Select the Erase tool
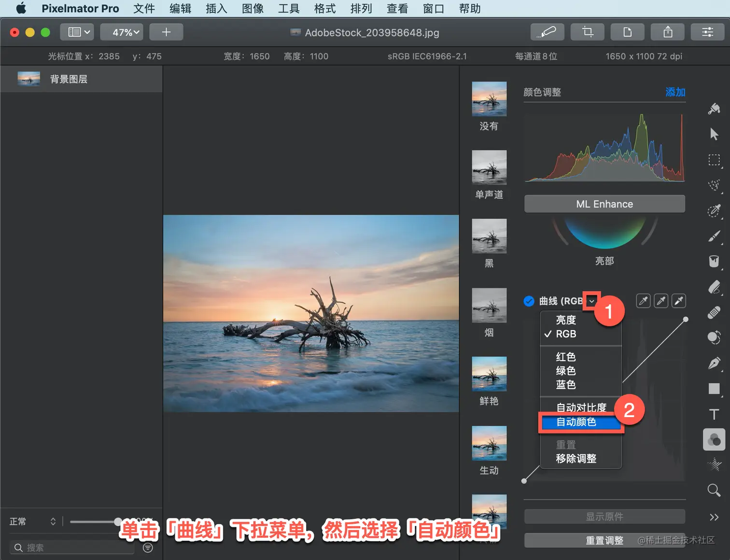The width and height of the screenshot is (730, 560). [x=714, y=287]
